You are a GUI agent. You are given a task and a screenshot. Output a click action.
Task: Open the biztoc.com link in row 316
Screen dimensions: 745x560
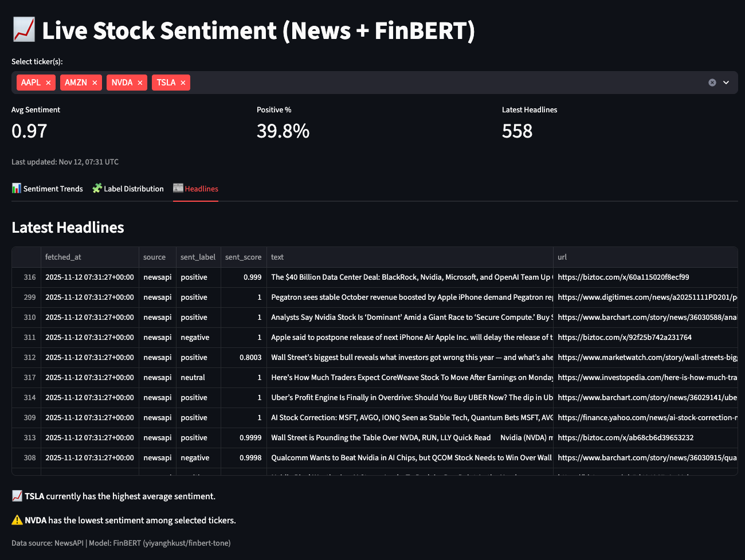tap(623, 277)
